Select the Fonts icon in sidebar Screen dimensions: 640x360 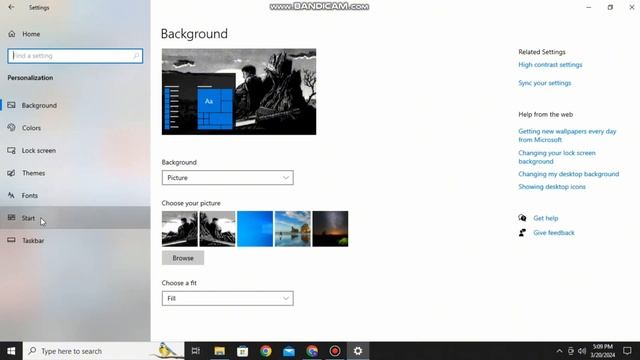pyautogui.click(x=11, y=196)
